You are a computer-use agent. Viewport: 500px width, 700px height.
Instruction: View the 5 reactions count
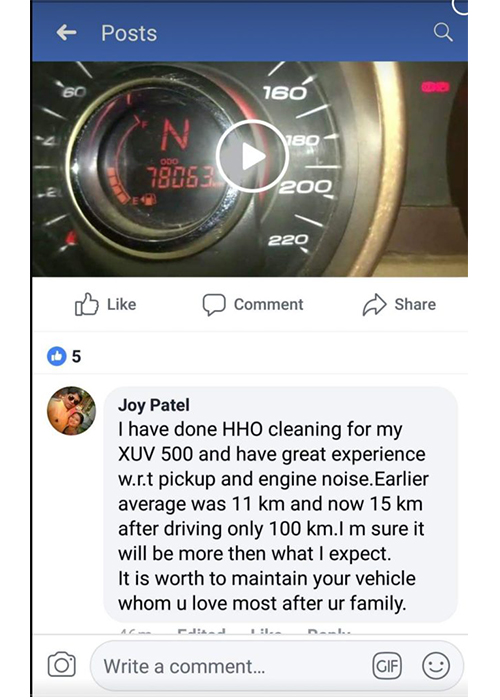pos(76,357)
